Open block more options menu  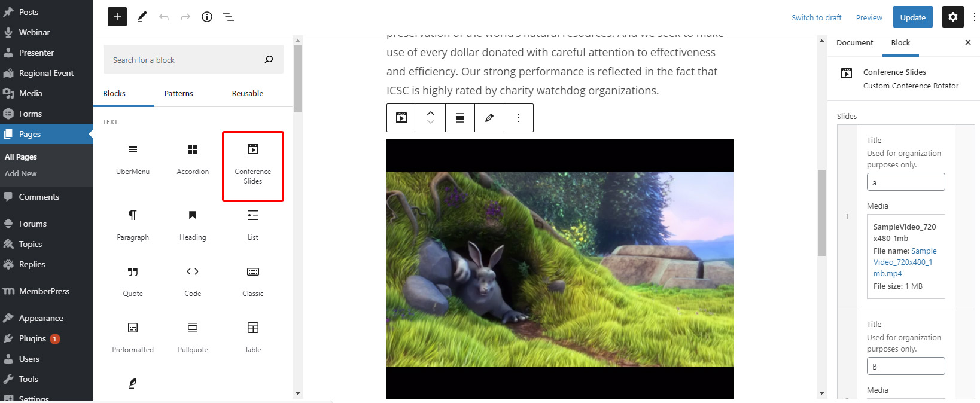click(519, 118)
